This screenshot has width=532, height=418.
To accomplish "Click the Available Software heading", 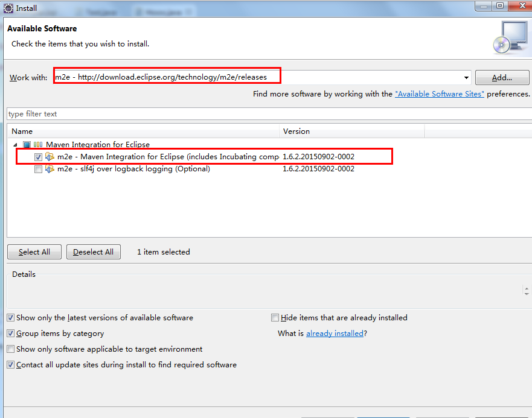I will pyautogui.click(x=42, y=28).
